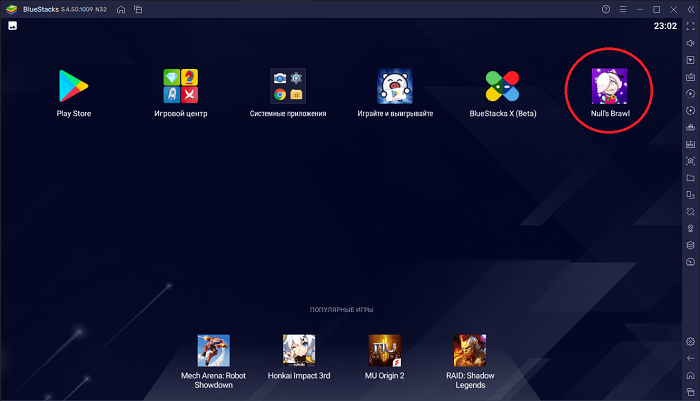The width and height of the screenshot is (700, 401).
Task: Click the volume speaker icon in sidebar
Action: pyautogui.click(x=691, y=43)
